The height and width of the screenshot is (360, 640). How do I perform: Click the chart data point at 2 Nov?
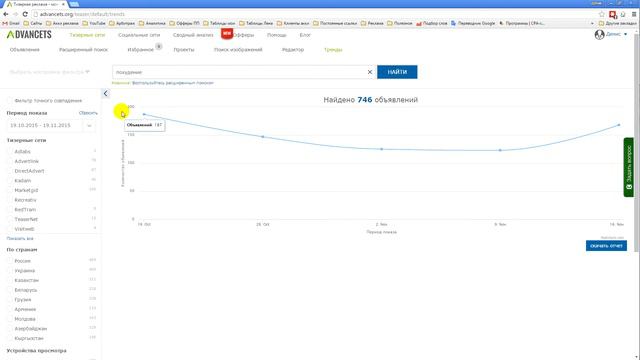pyautogui.click(x=382, y=149)
